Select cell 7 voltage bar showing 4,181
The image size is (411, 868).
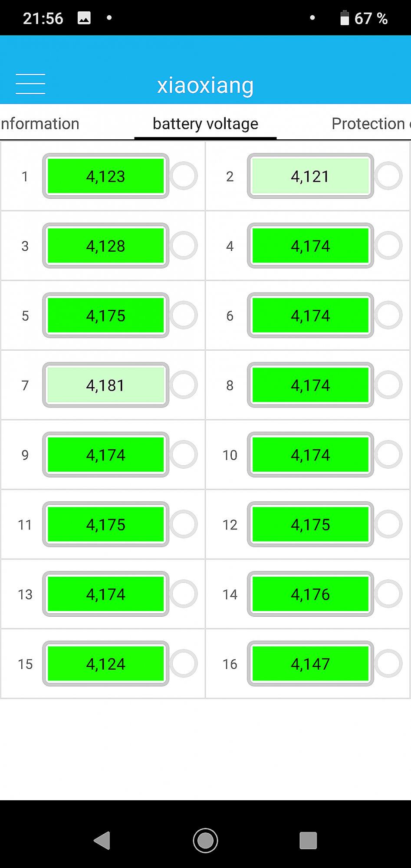(x=105, y=385)
